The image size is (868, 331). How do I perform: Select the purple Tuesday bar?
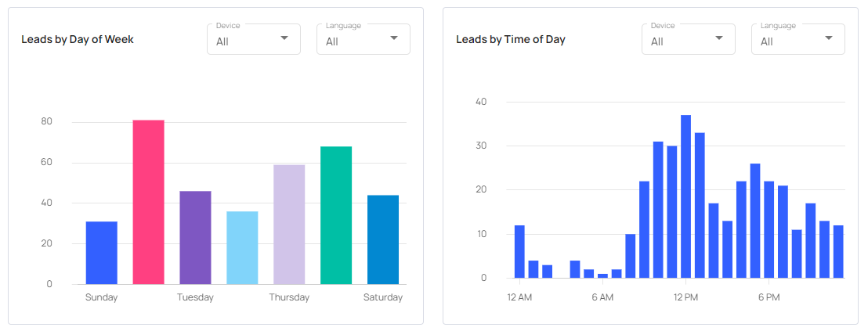point(195,237)
